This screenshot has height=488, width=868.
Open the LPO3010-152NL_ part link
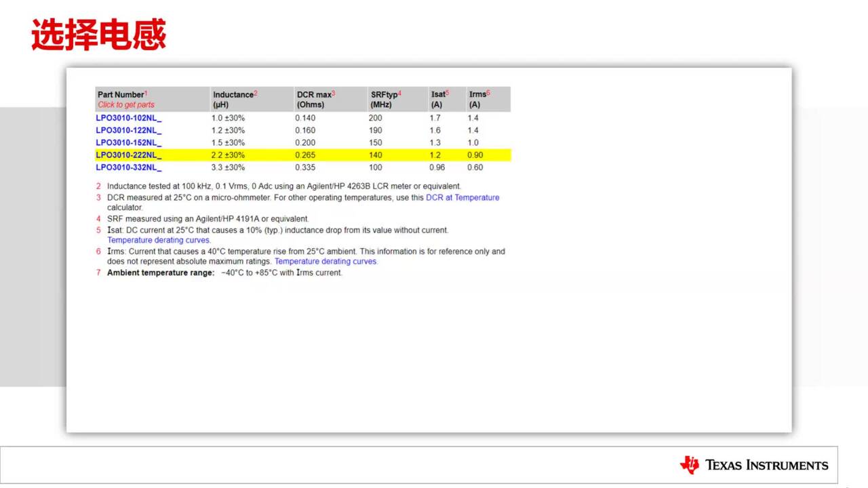coord(129,142)
